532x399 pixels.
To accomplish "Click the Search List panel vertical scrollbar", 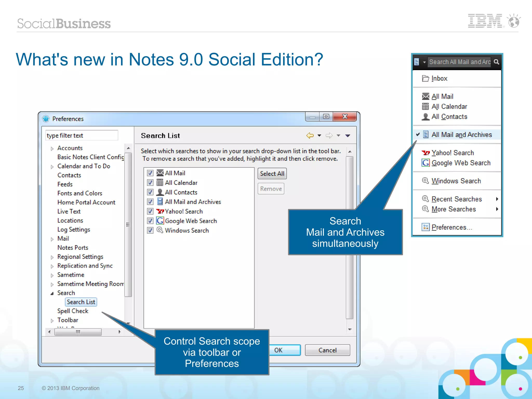I will tap(350, 238).
